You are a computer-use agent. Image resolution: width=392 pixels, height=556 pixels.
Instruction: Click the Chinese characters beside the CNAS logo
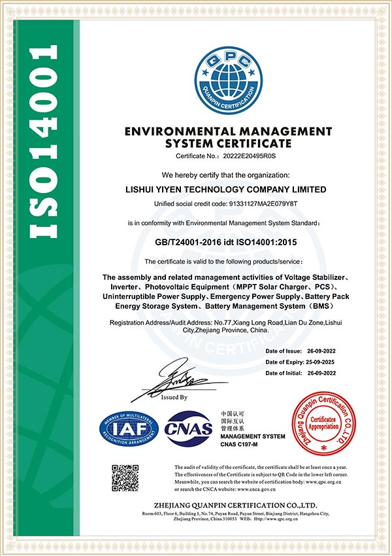click(x=233, y=421)
